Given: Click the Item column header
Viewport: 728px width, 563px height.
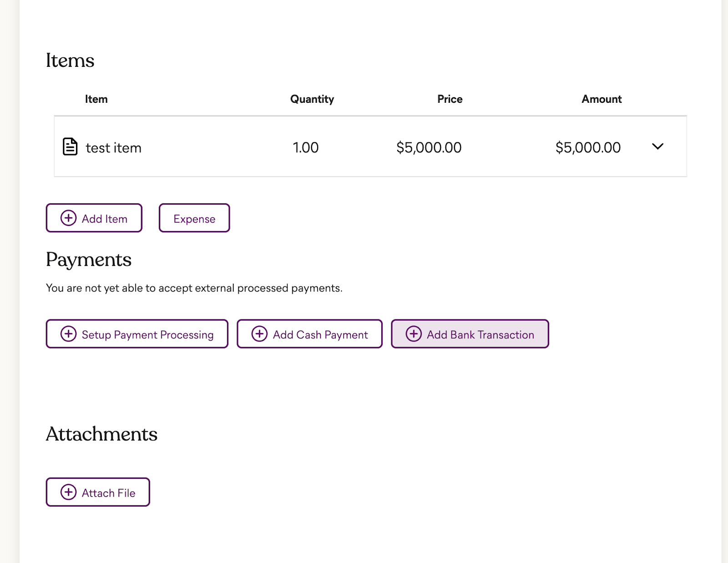Looking at the screenshot, I should (x=96, y=99).
